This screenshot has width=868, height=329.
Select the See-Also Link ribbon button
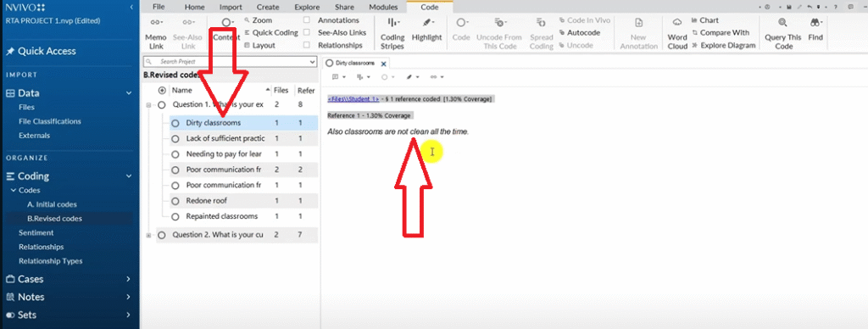187,34
